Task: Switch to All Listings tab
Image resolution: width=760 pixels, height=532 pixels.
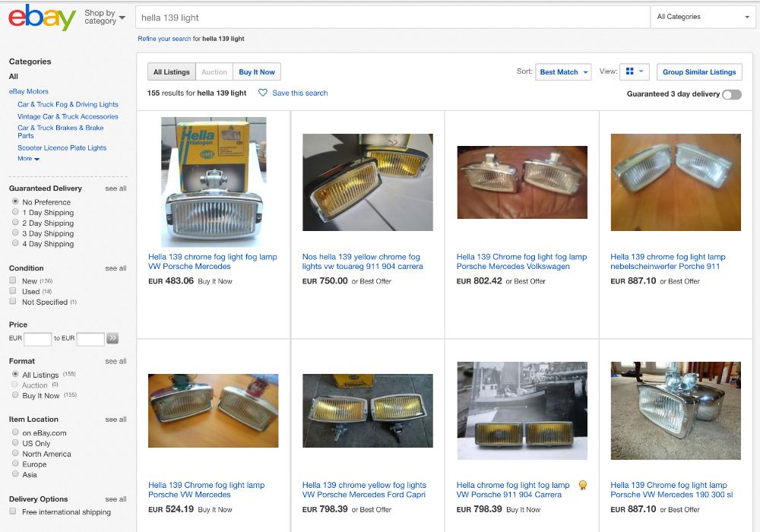Action: 172,71
